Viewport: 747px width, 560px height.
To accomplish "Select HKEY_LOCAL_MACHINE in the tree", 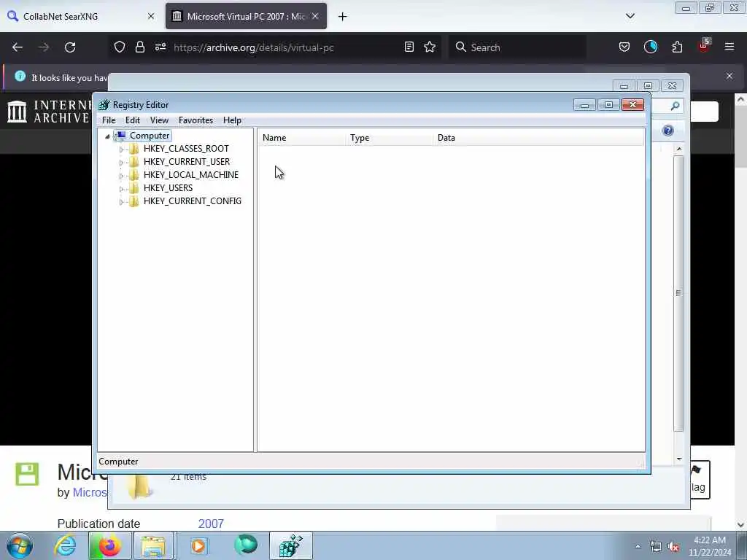I will click(190, 175).
